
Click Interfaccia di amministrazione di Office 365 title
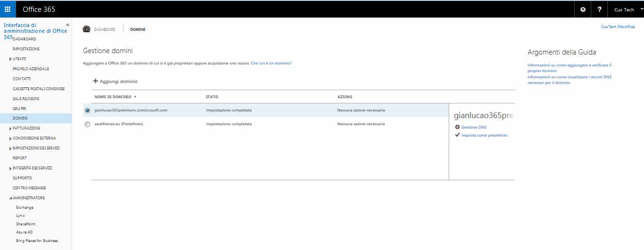[35, 31]
